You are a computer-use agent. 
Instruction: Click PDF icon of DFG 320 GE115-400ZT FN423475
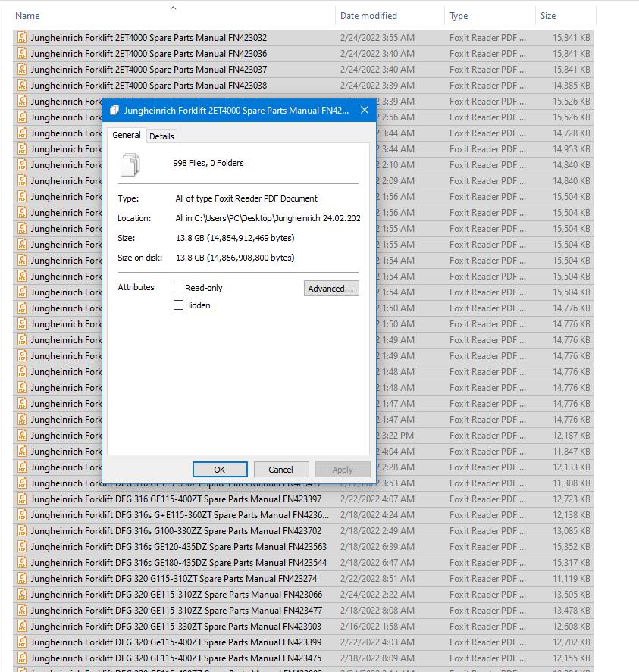(x=22, y=658)
